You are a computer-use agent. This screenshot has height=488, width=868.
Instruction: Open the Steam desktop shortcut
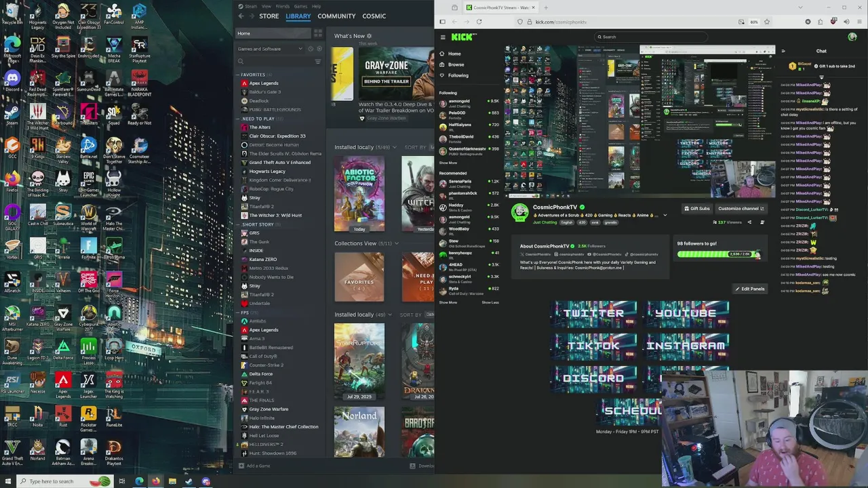pyautogui.click(x=12, y=115)
